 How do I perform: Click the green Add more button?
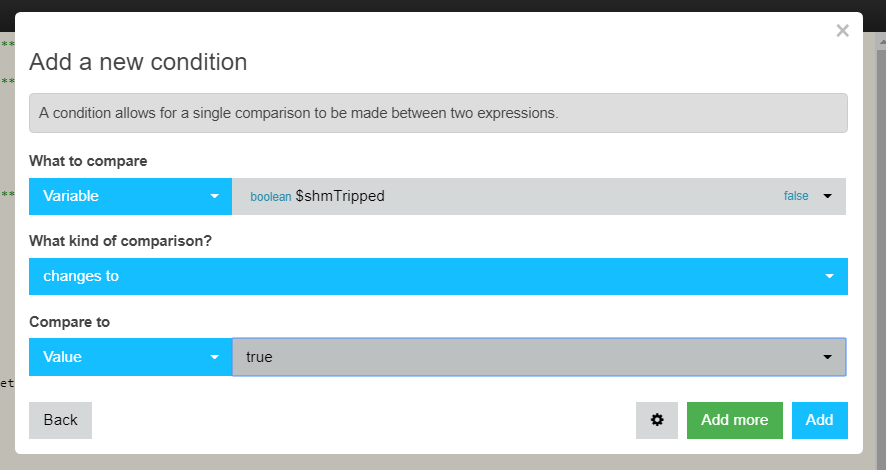pyautogui.click(x=735, y=420)
